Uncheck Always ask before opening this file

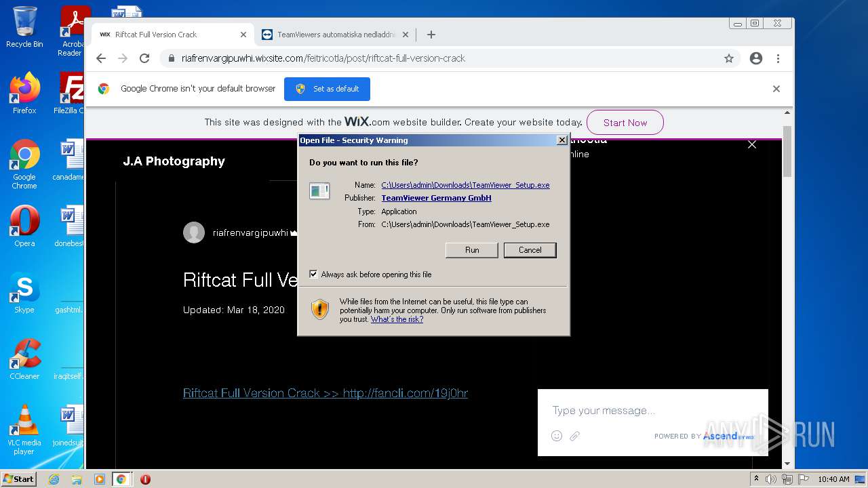pos(313,274)
